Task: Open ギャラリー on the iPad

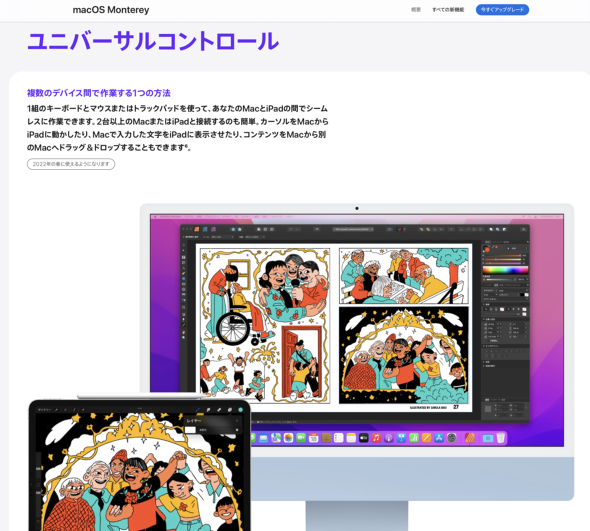Action: (44, 409)
